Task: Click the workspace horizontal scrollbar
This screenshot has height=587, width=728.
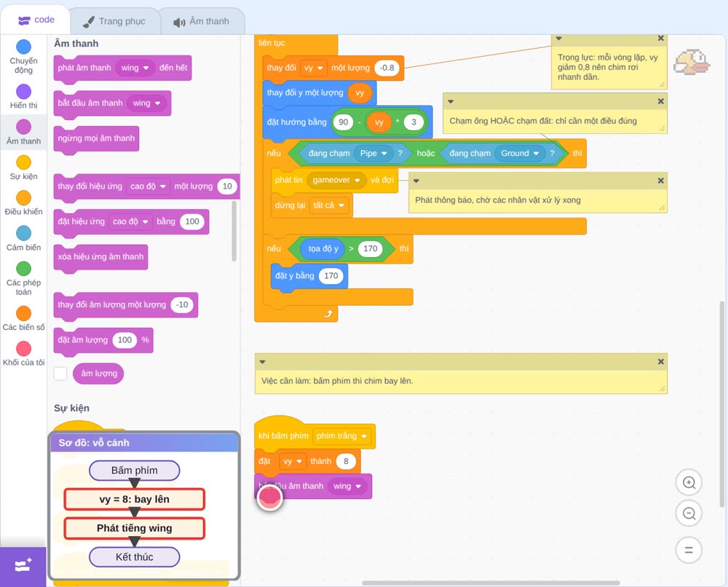Action: pyautogui.click(x=491, y=583)
